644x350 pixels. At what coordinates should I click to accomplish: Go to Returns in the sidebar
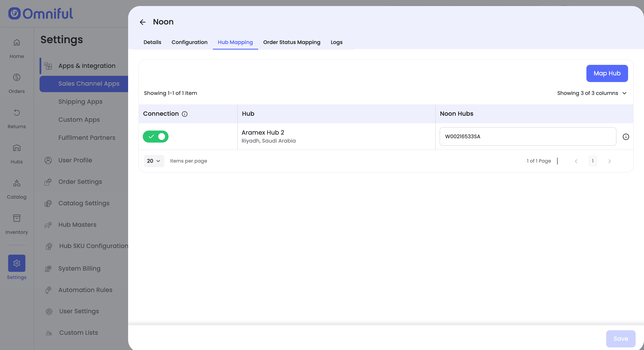(17, 119)
